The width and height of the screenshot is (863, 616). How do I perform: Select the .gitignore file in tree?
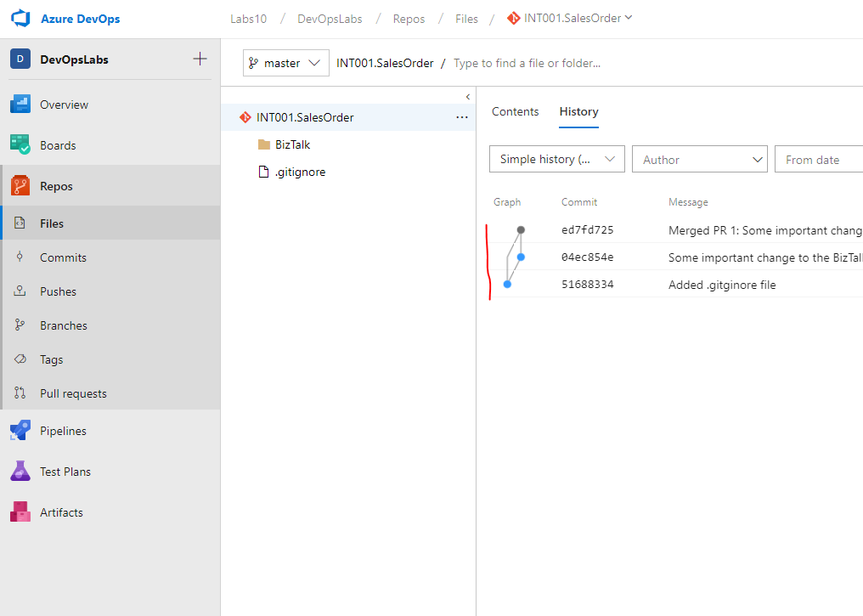tap(300, 172)
